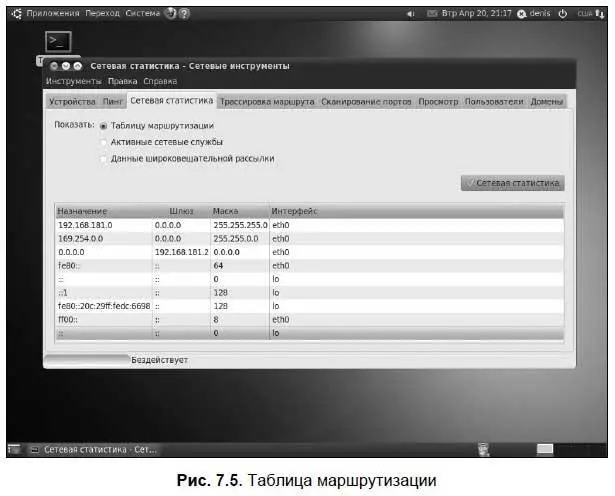Image resolution: width=615 pixels, height=496 pixels.
Task: Switch to the Просмотр tab
Action: tap(438, 102)
